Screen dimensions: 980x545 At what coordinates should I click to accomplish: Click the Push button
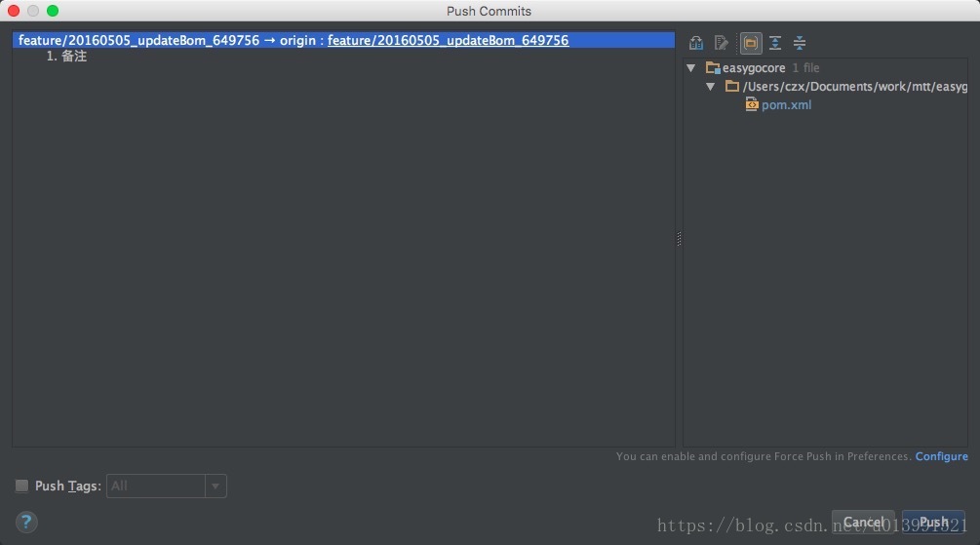934,522
